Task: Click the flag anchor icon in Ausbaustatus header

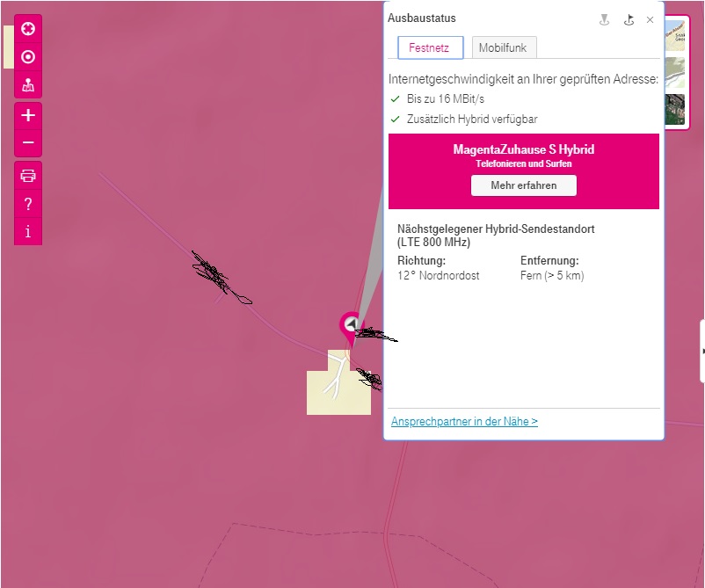Action: click(x=629, y=20)
